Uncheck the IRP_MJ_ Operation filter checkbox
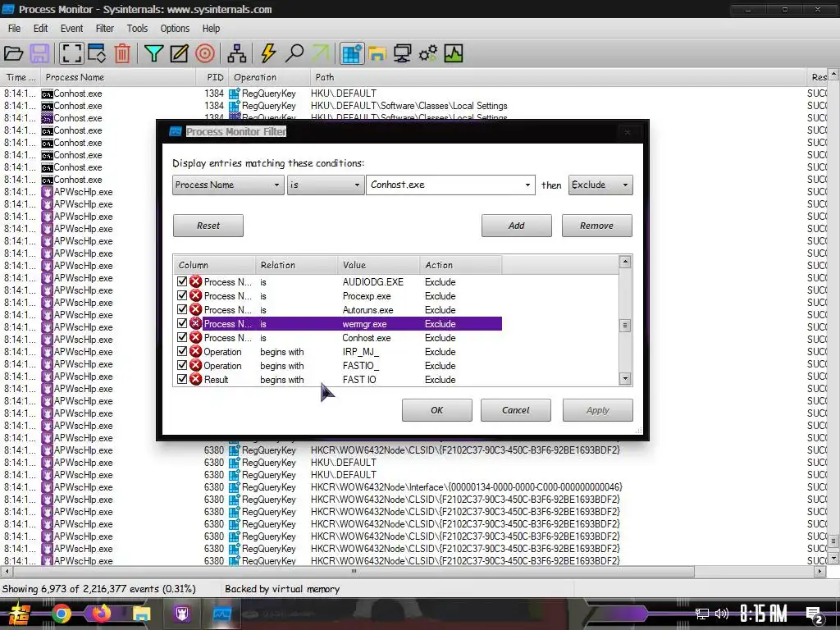Viewport: 840px width, 630px height. [x=182, y=351]
